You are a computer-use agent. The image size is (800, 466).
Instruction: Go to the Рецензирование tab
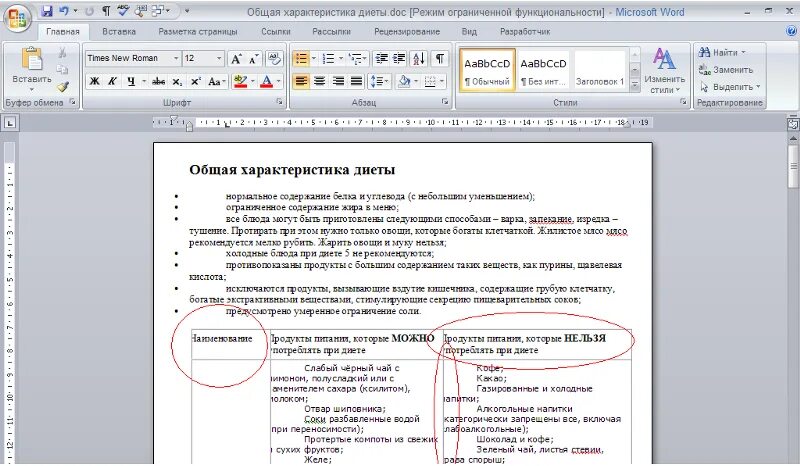click(x=407, y=31)
